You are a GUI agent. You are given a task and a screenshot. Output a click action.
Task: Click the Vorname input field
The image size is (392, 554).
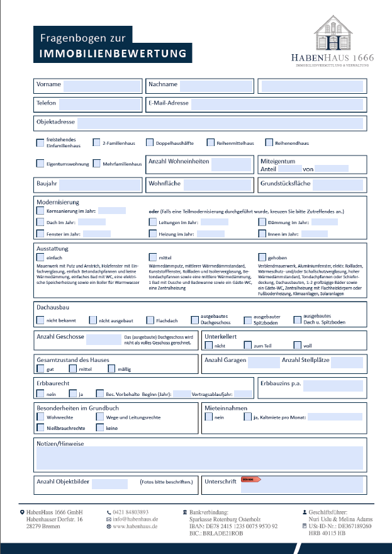[x=102, y=86]
